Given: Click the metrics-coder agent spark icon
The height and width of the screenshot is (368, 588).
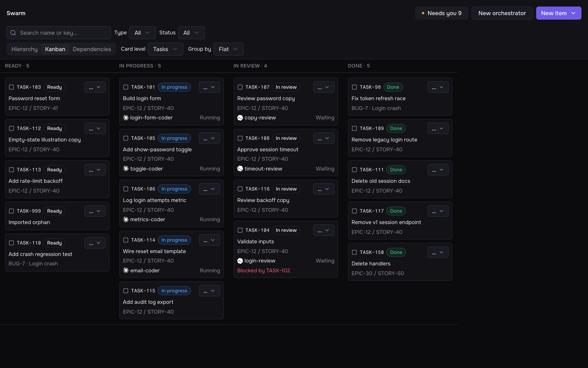Looking at the screenshot, I should point(126,220).
